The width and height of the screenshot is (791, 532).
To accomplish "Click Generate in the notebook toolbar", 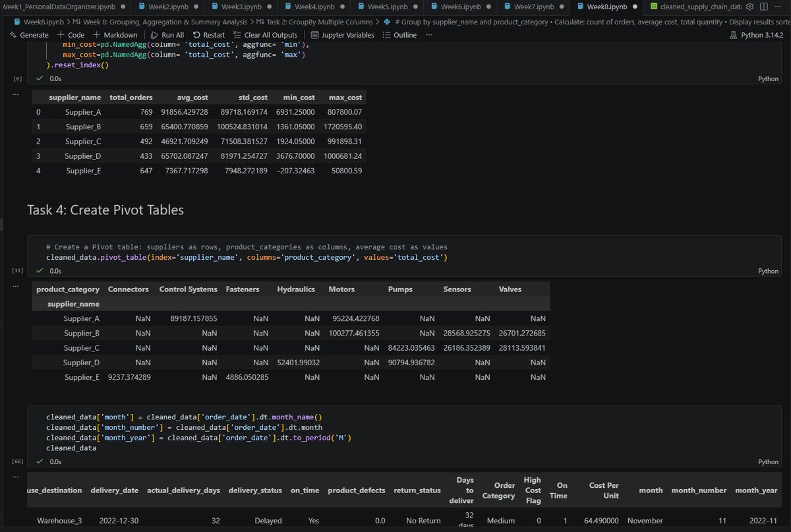I will [29, 35].
